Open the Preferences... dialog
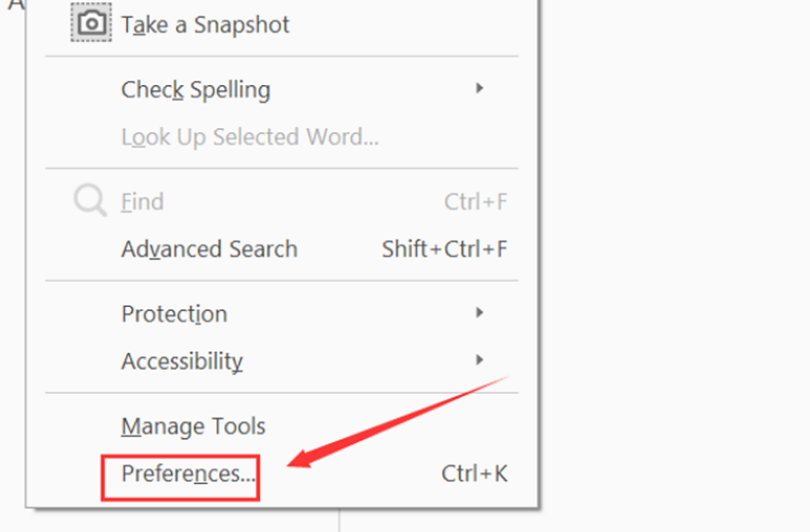This screenshot has height=532, width=810. click(x=188, y=474)
